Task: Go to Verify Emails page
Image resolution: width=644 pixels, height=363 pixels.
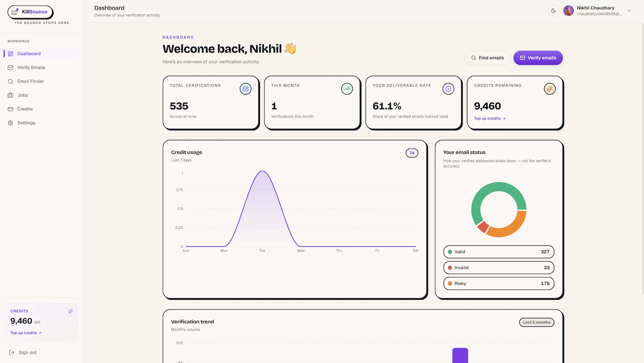Action: [41, 68]
